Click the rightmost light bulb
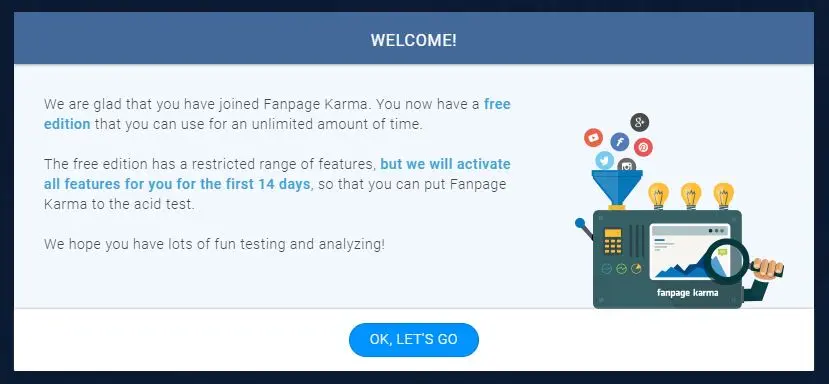Image resolution: width=829 pixels, height=384 pixels. coord(723,196)
